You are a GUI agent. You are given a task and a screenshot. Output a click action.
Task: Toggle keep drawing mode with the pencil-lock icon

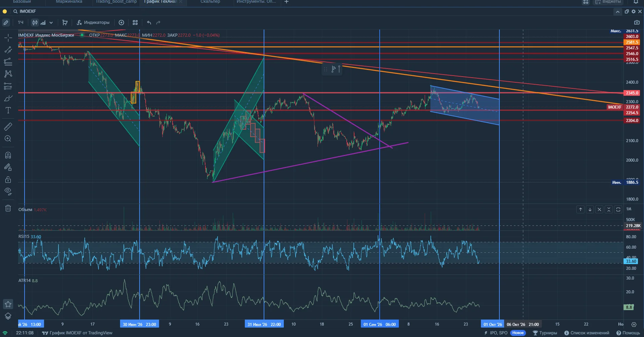coord(8,167)
